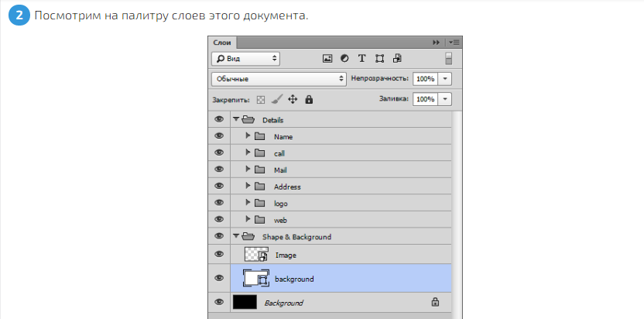The height and width of the screenshot is (319, 644).
Task: Click the type layer filter icon
Action: 361,58
